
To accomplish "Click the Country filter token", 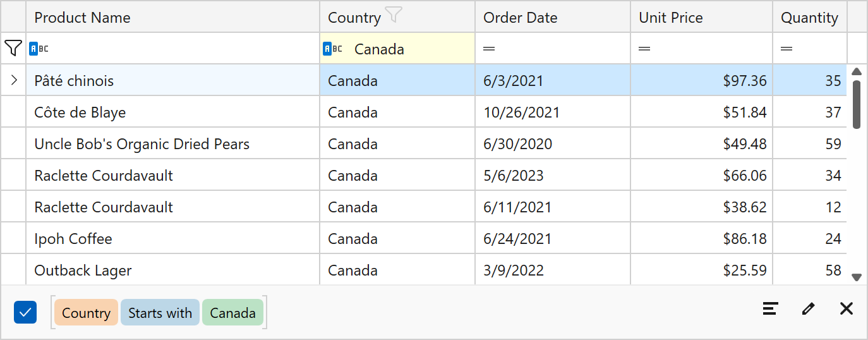I will 86,313.
